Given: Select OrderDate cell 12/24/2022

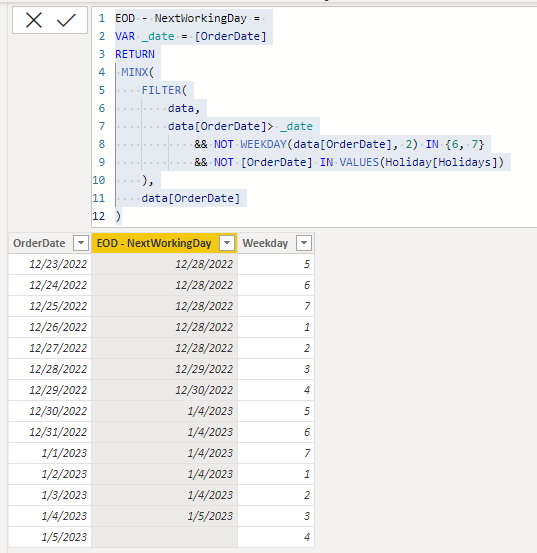Looking at the screenshot, I should (50, 285).
